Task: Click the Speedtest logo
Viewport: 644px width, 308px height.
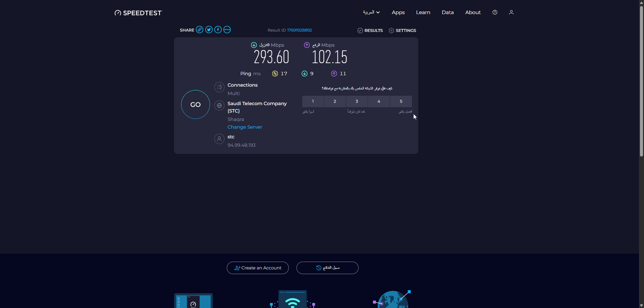Action: click(x=138, y=13)
